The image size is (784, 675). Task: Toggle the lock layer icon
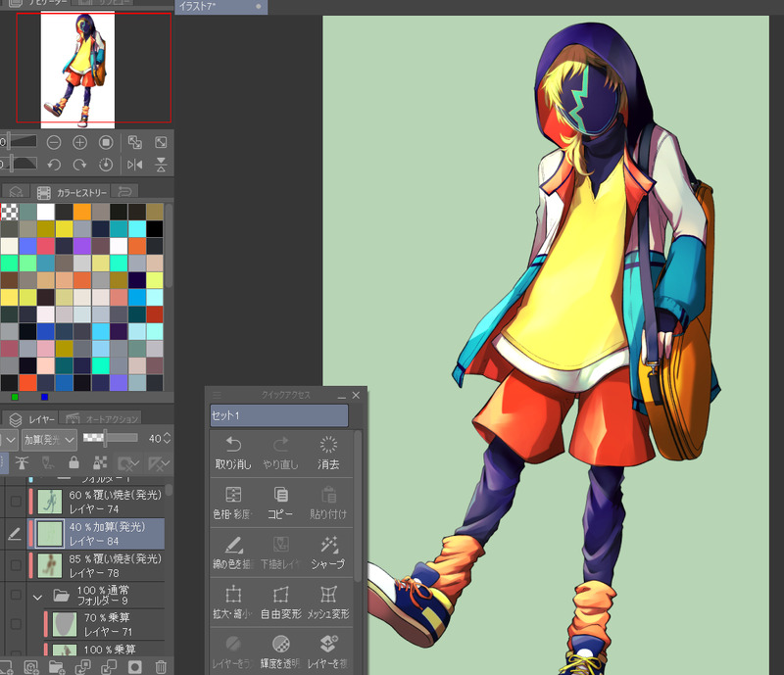click(x=73, y=462)
